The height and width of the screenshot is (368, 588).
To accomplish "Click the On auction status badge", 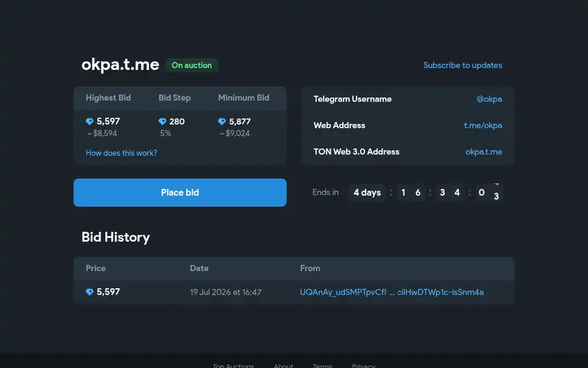I will point(192,66).
